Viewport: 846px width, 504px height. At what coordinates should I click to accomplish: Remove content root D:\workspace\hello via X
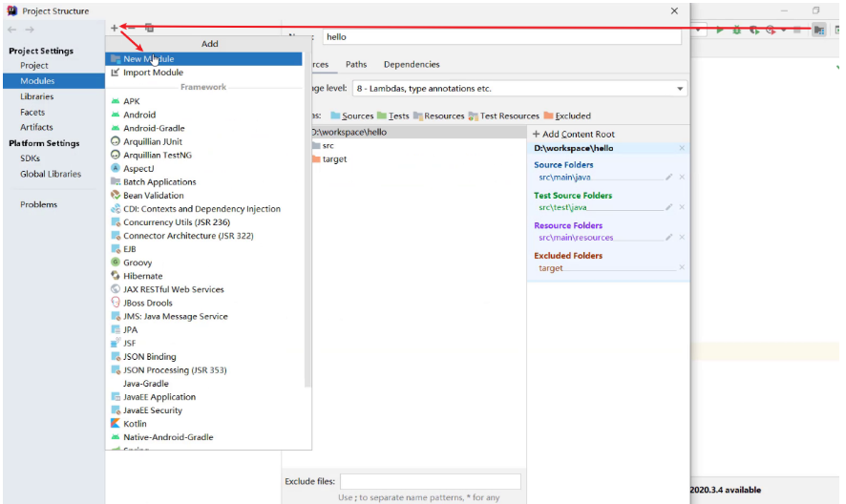682,148
